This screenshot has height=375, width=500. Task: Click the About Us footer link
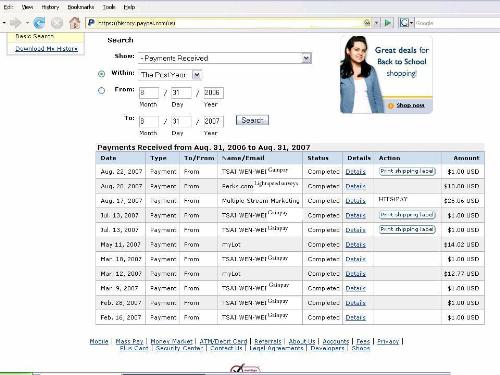(302, 341)
